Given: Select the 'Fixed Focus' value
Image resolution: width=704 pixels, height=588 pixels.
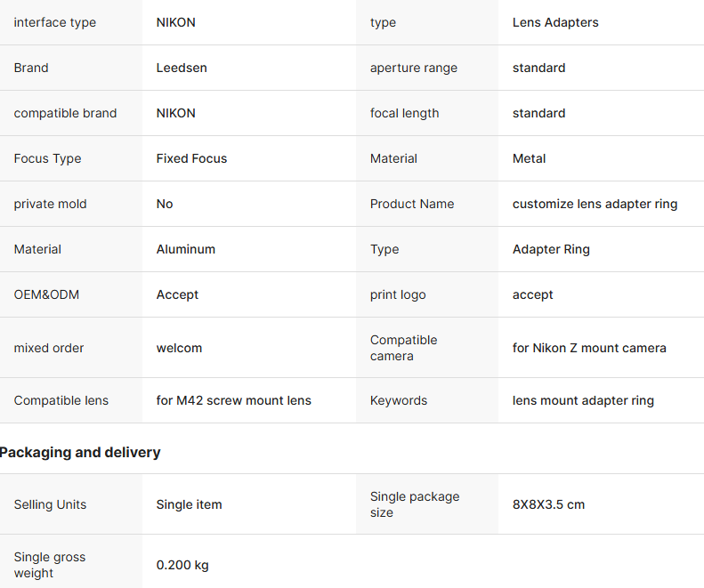Looking at the screenshot, I should 191,158.
